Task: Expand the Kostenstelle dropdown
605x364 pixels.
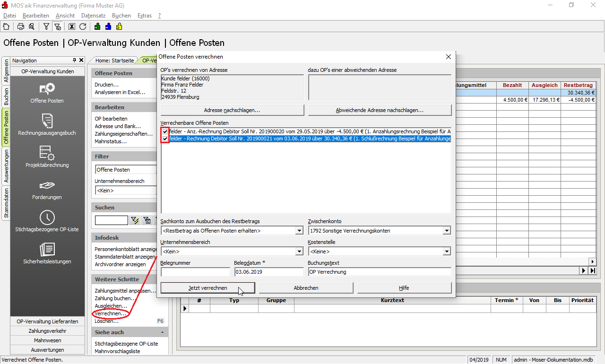Action: tap(447, 251)
